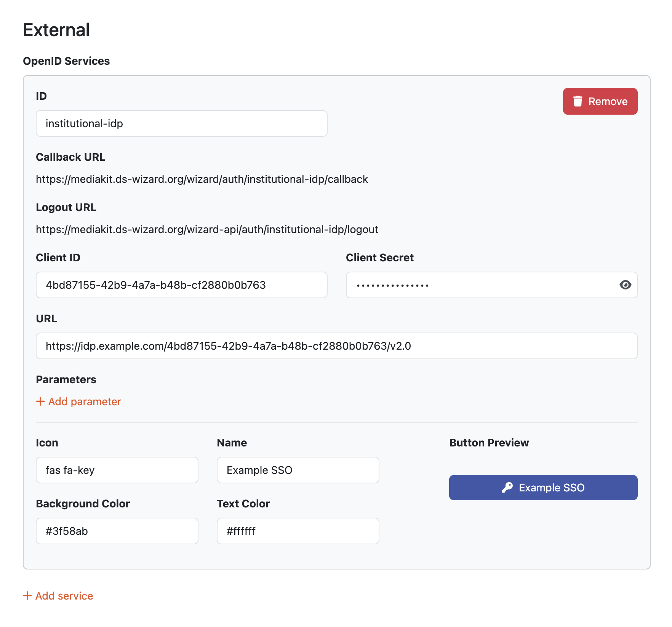
Task: Click the Logout URL text
Action: pyautogui.click(x=207, y=229)
